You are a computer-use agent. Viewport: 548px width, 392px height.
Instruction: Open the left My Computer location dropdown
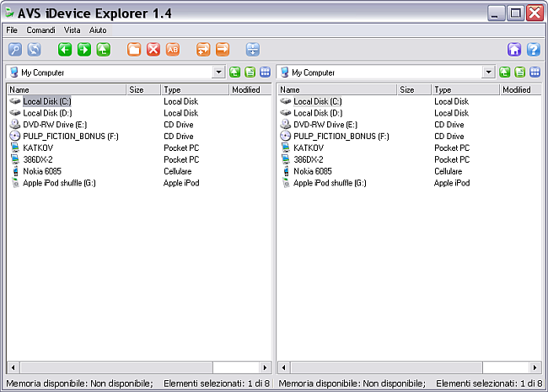[219, 72]
